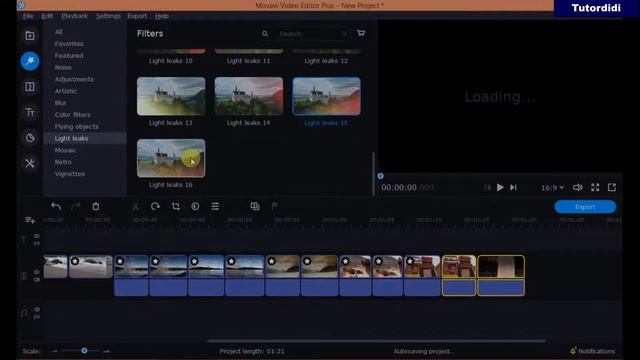Detach the preview window
This screenshot has height=360, width=640.
[x=612, y=187]
